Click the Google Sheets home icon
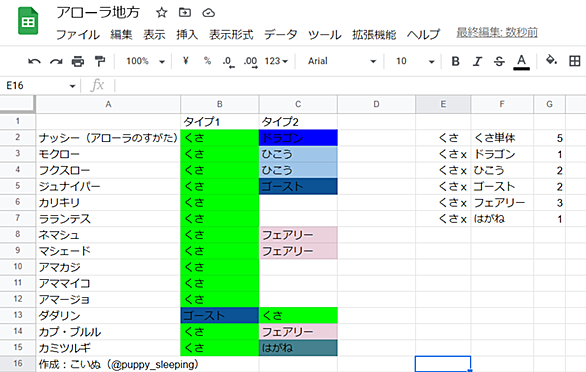586x372 pixels. pos(28,21)
